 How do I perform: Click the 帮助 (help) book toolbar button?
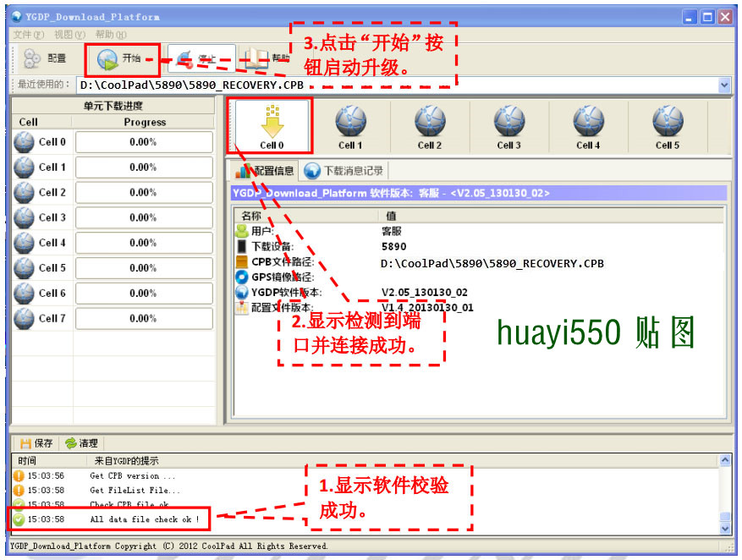[x=266, y=58]
